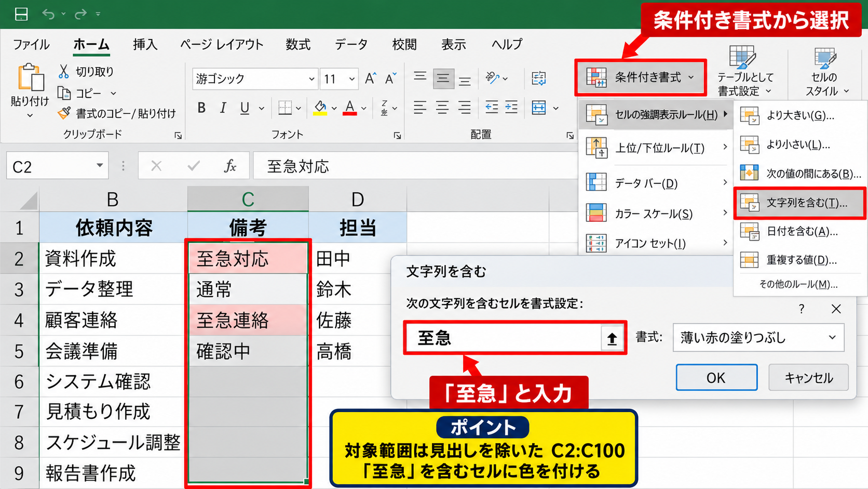Click the range collapse arrow in the dialog
This screenshot has height=489, width=868.
pyautogui.click(x=612, y=338)
